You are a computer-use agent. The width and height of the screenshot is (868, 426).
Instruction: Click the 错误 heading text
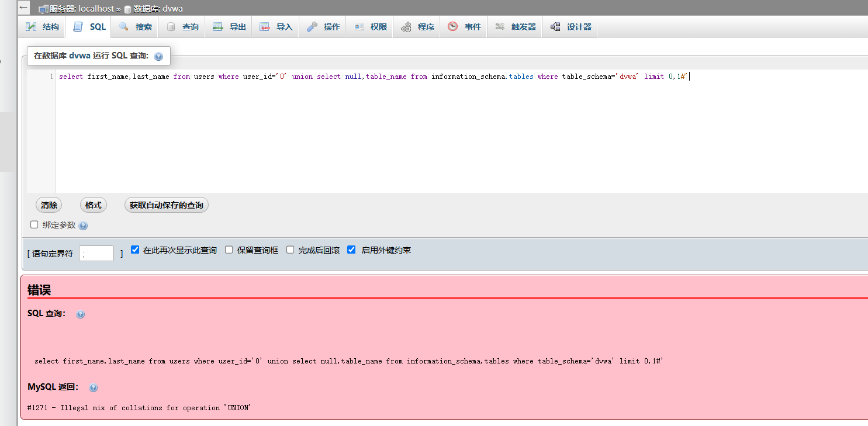coord(39,290)
